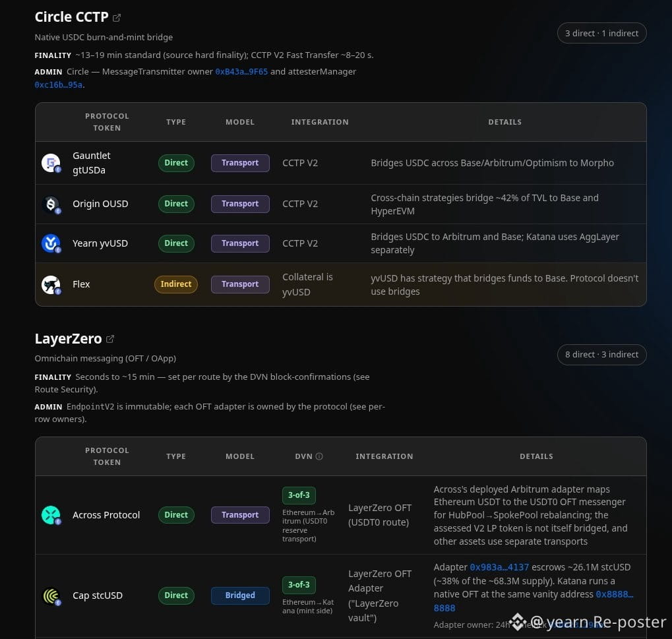Image resolution: width=672 pixels, height=639 pixels.
Task: Click 'CCTP V2' in Origin OUSD row
Action: [x=300, y=204]
